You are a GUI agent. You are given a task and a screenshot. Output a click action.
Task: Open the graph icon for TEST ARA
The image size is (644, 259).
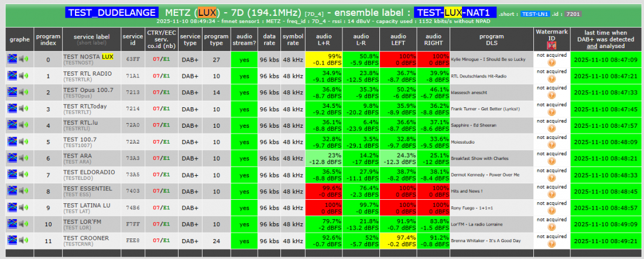pyautogui.click(x=12, y=158)
